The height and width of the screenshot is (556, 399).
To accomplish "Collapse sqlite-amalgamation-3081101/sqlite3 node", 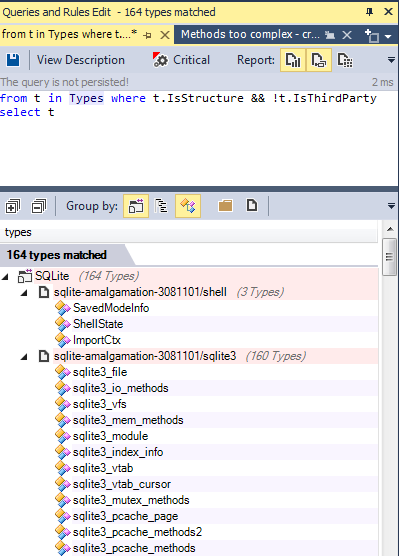I will [24, 357].
